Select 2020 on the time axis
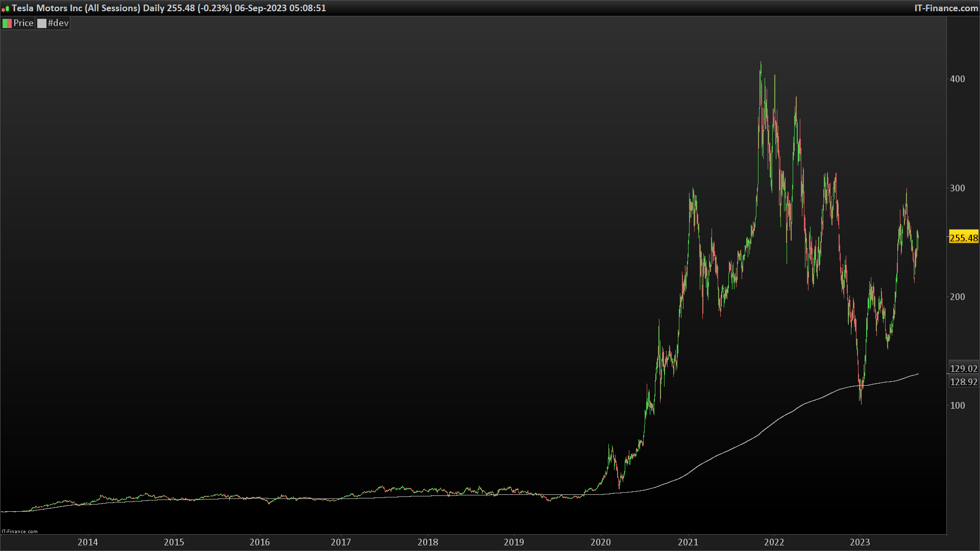Screen dimensions: 980x551 pos(601,542)
